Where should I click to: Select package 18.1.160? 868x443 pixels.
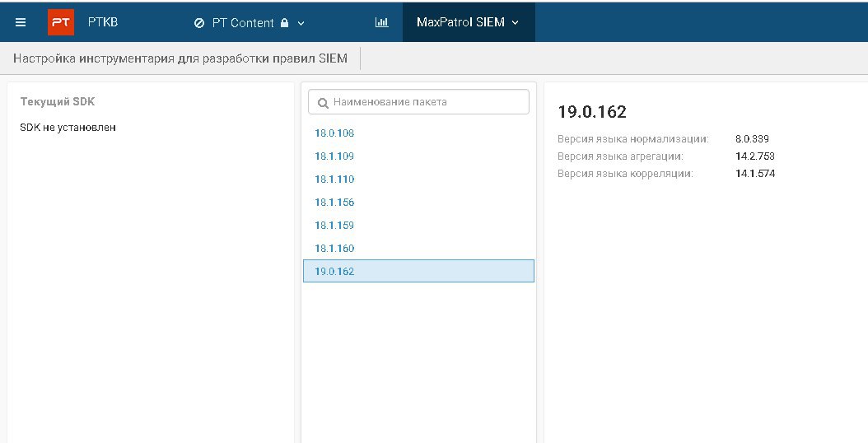pos(334,248)
